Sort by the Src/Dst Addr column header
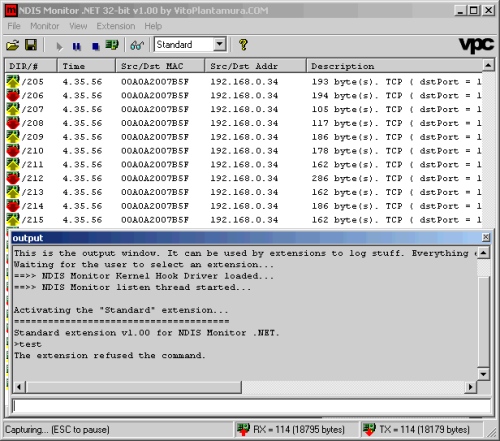The width and height of the screenshot is (500, 441). pos(255,66)
